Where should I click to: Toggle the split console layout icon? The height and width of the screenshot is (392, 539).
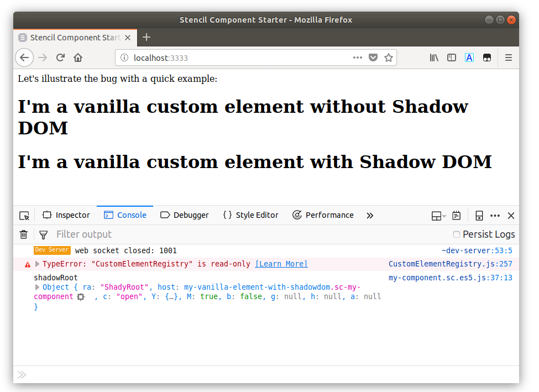[x=438, y=216]
